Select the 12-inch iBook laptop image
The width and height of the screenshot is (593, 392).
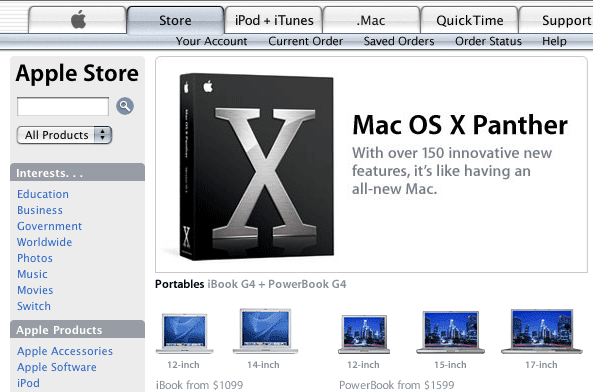(x=185, y=333)
